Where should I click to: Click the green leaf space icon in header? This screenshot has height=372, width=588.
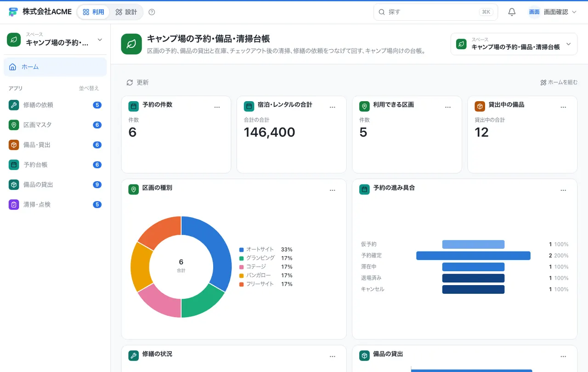[131, 44]
